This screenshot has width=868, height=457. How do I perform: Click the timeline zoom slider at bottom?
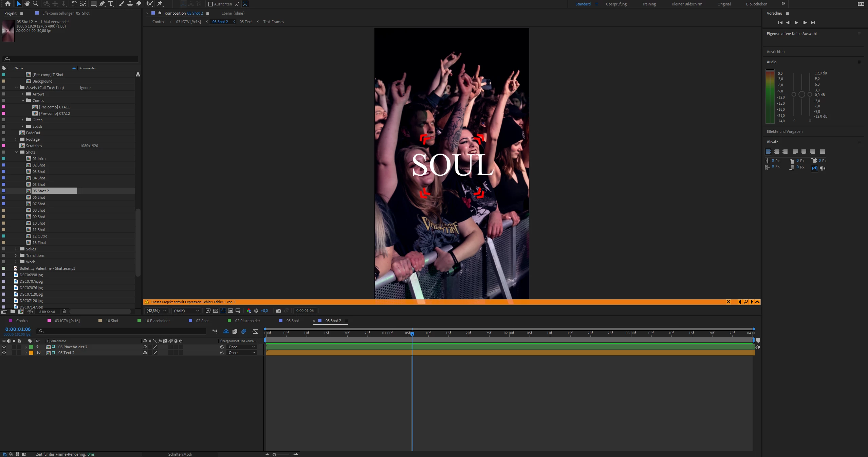pos(274,454)
